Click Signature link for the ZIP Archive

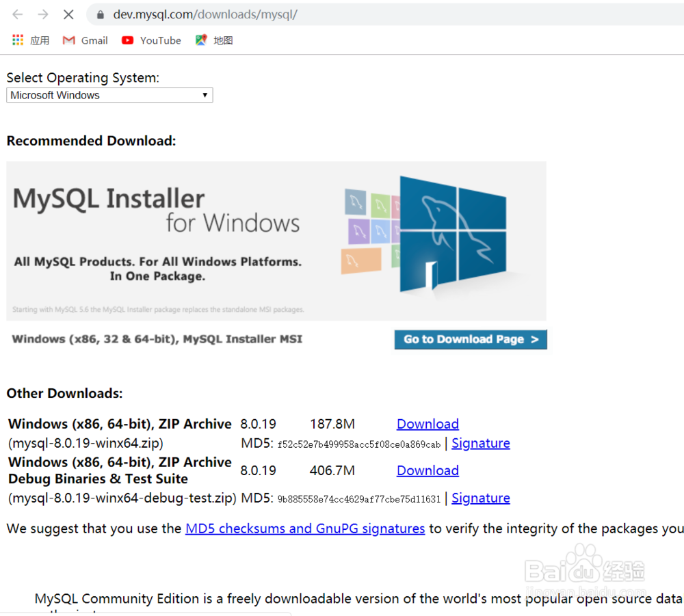481,443
